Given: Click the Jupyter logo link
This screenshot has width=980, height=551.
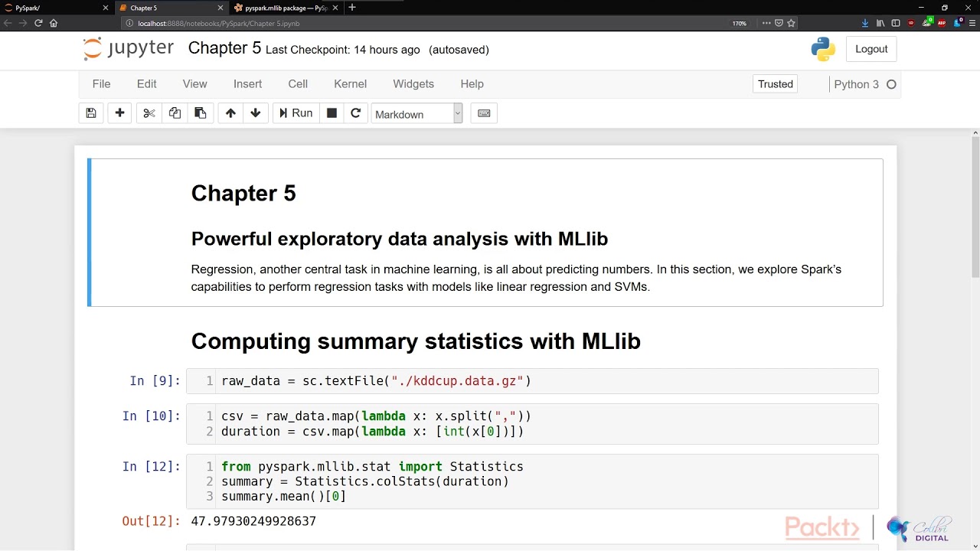Looking at the screenshot, I should click(x=129, y=49).
